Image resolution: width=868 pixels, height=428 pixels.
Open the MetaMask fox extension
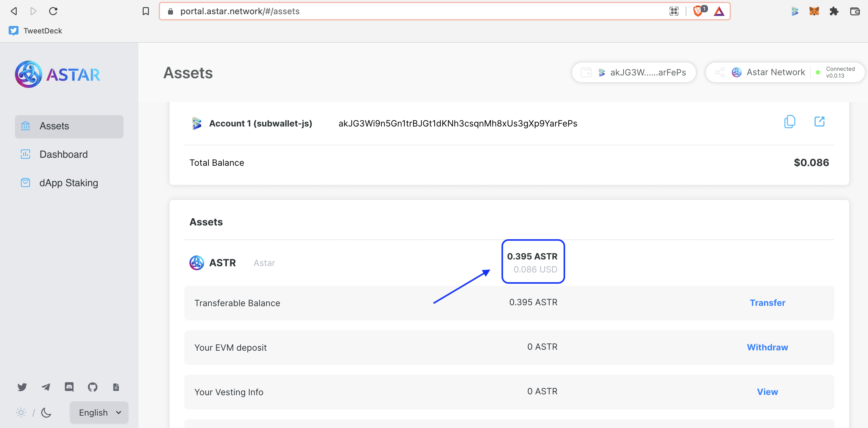pyautogui.click(x=814, y=11)
